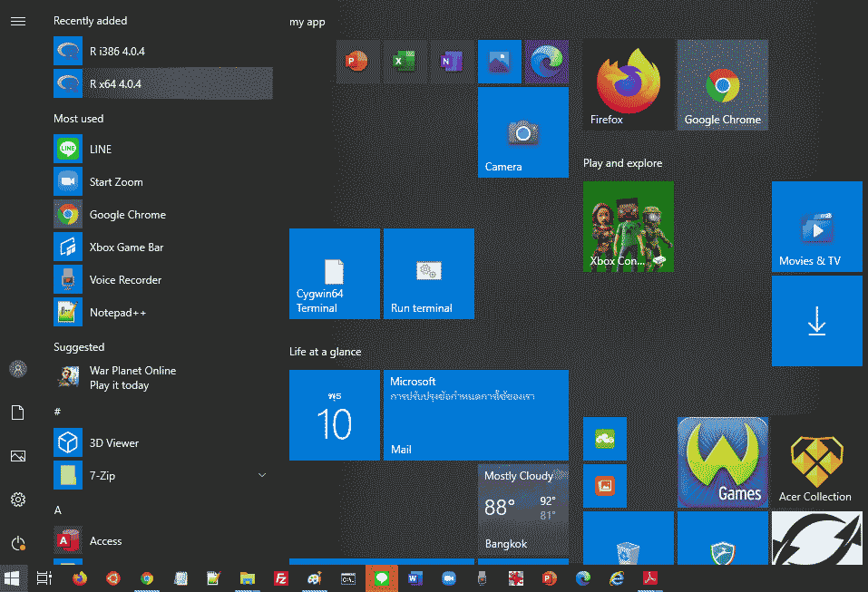This screenshot has height=592, width=868.
Task: Open the Google Chrome tile
Action: (722, 85)
